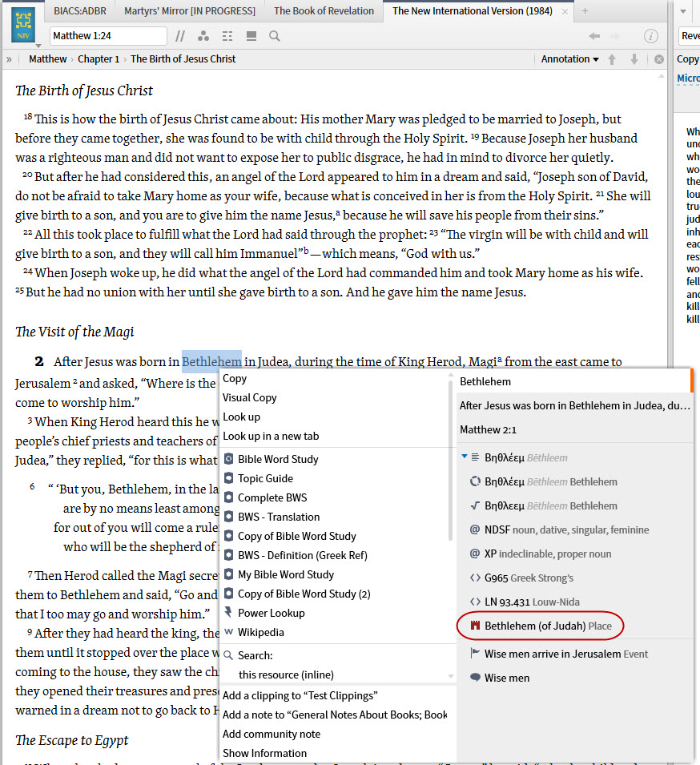Open the NIV resource panel menu icon
Viewport: 700px width, 765px height.
coord(23,26)
